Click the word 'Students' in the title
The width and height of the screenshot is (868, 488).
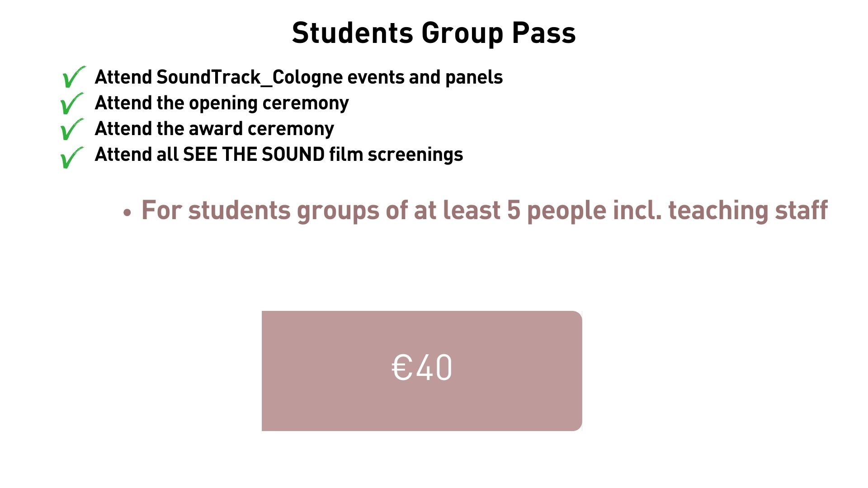[352, 33]
